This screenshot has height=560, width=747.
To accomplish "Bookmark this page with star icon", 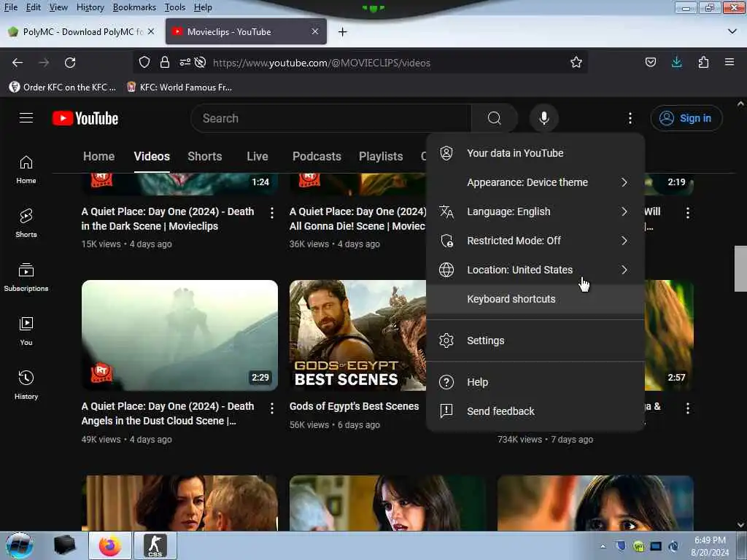I will pyautogui.click(x=576, y=63).
